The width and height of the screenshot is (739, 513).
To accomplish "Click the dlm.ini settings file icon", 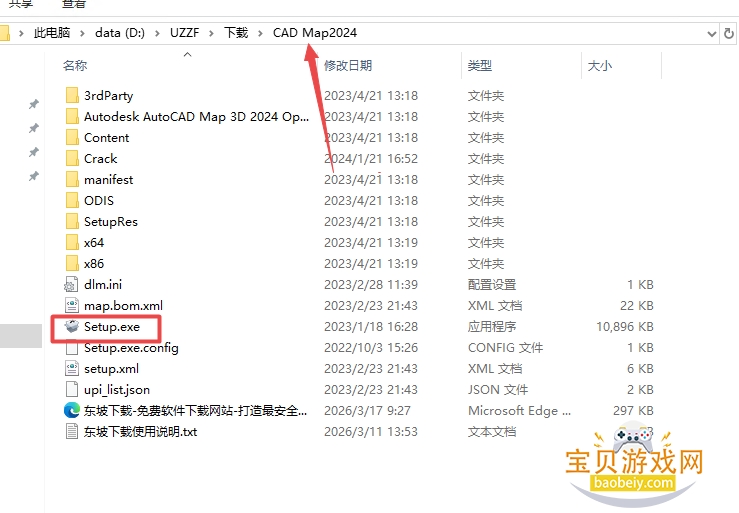I will 71,284.
